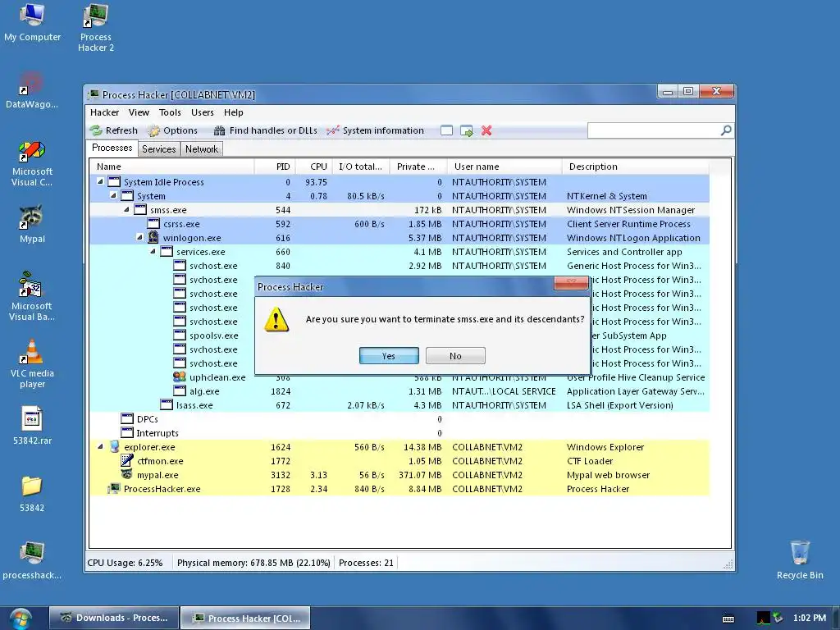Sort by the PID column header
The height and width of the screenshot is (630, 840).
[x=276, y=167]
